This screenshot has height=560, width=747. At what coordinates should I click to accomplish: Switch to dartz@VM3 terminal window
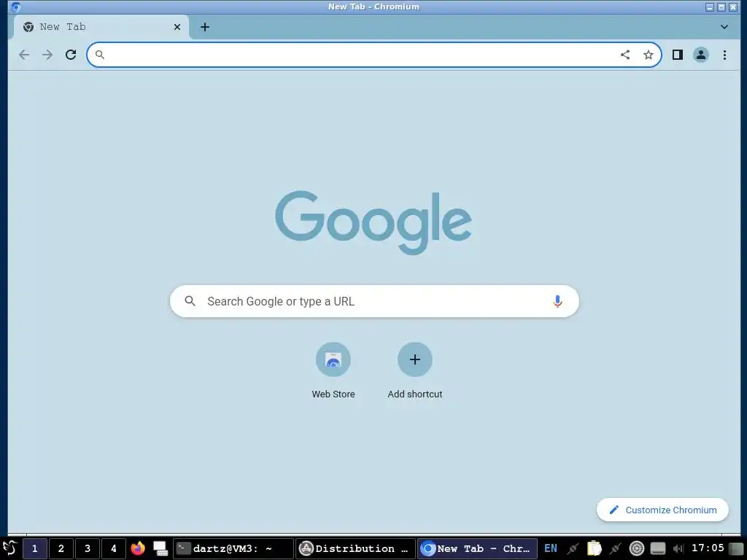(x=233, y=548)
